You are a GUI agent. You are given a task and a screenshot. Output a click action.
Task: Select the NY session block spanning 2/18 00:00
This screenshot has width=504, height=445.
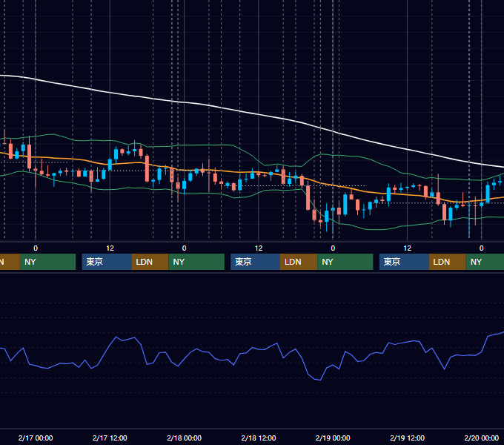(x=196, y=262)
